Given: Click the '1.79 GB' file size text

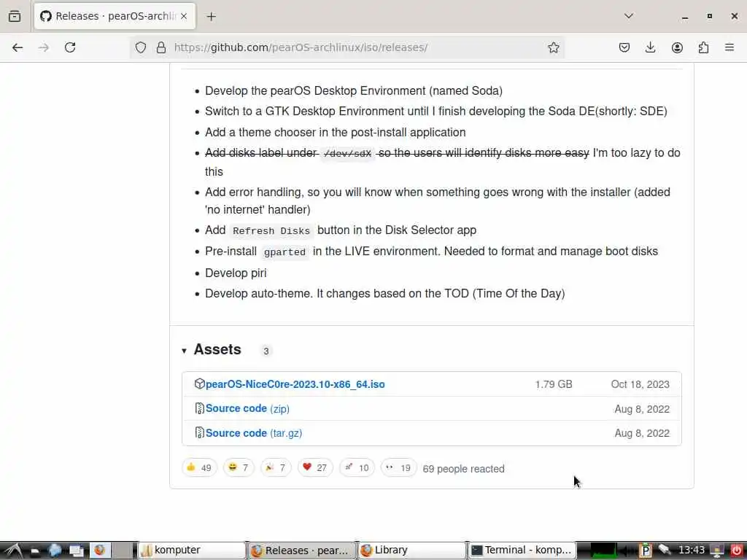Looking at the screenshot, I should pyautogui.click(x=554, y=384).
